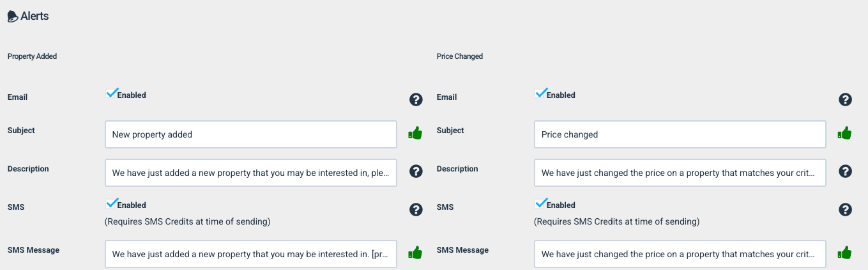Click Price Changed SMS Message field
868x270 pixels.
point(680,254)
